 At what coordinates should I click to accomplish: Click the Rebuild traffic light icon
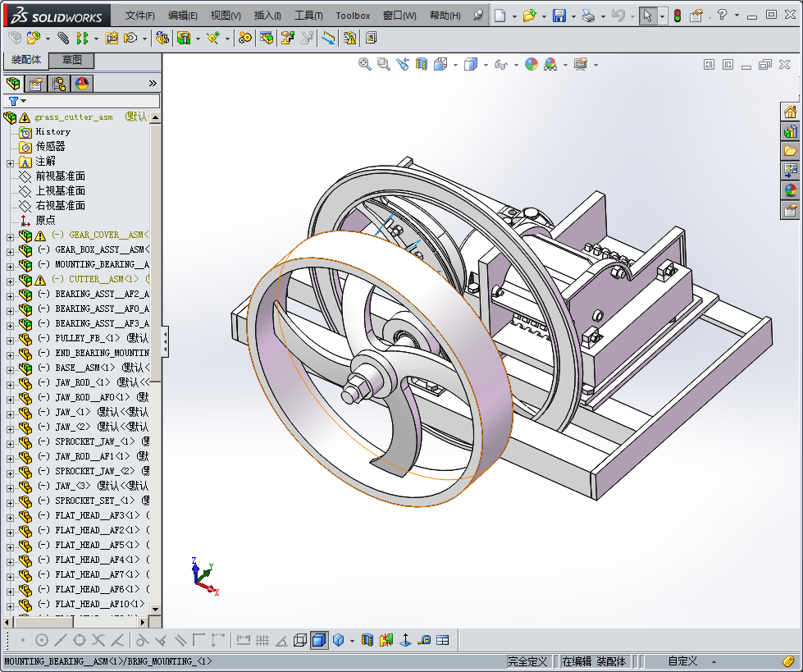point(677,16)
